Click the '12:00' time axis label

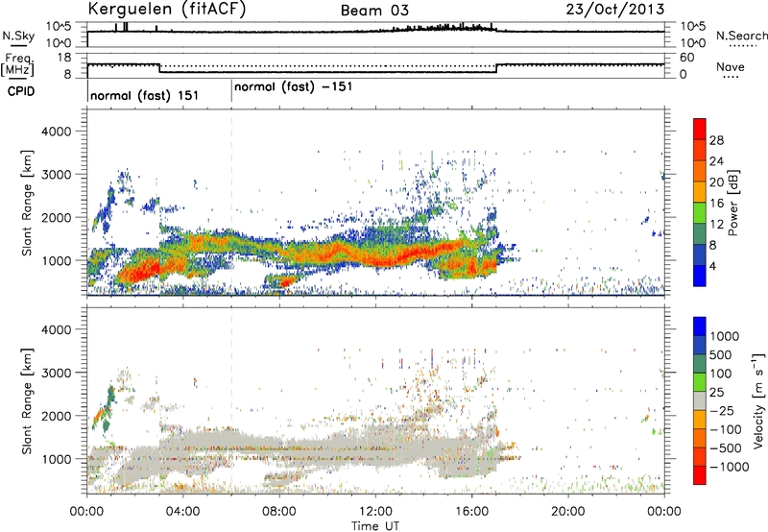(x=375, y=512)
